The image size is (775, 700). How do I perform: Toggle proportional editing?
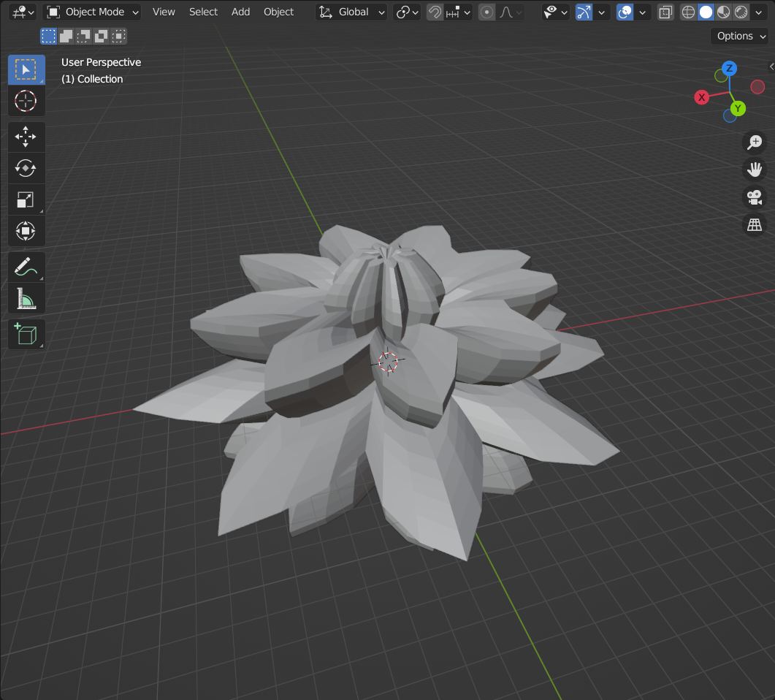click(487, 12)
